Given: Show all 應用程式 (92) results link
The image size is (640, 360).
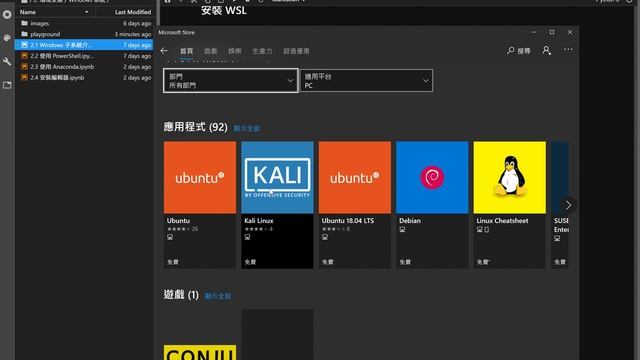Looking at the screenshot, I should coord(247,128).
